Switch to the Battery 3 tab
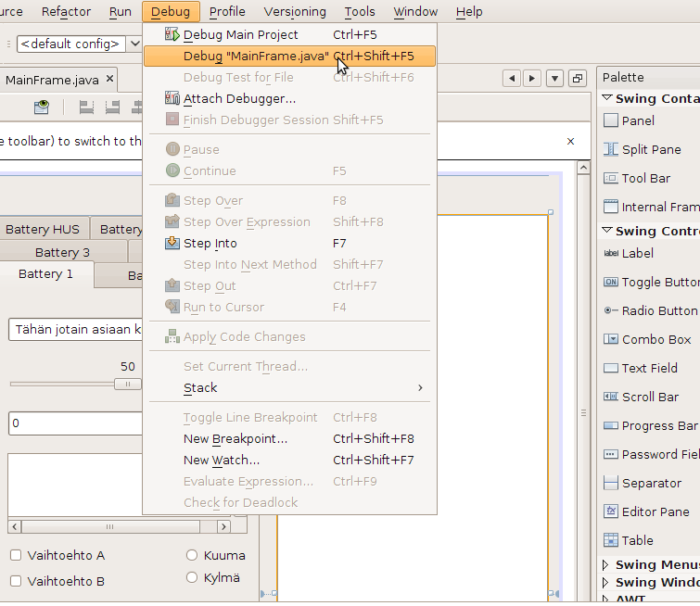The width and height of the screenshot is (700, 606). pyautogui.click(x=62, y=252)
